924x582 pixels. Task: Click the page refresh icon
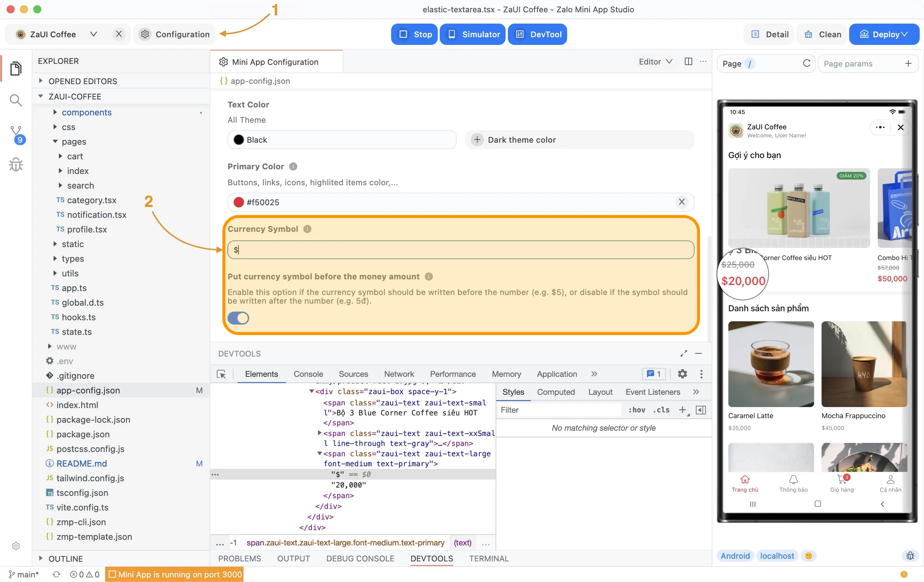click(807, 63)
